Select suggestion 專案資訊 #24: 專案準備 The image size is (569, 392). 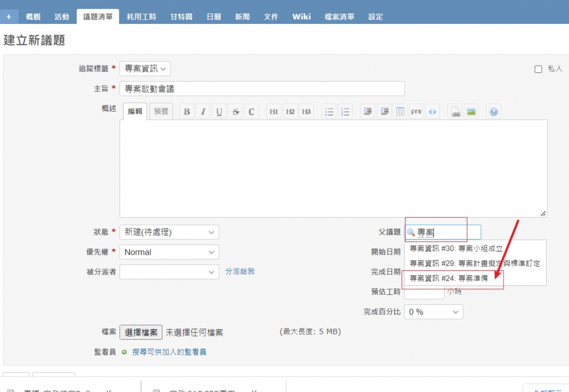[x=448, y=278]
